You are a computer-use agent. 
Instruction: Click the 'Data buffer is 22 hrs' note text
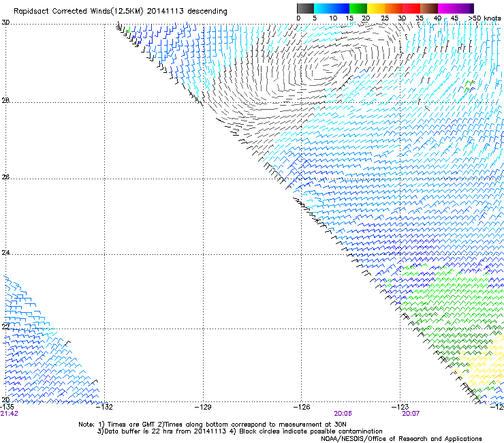coord(138,431)
